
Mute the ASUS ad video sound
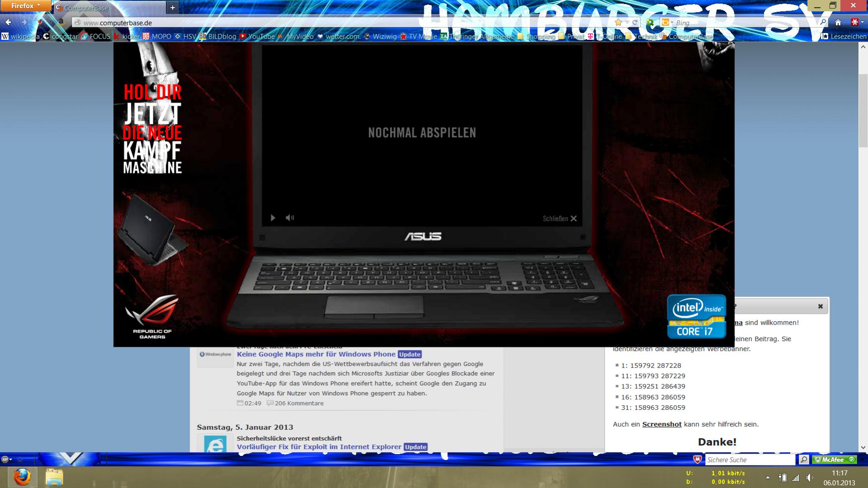289,218
